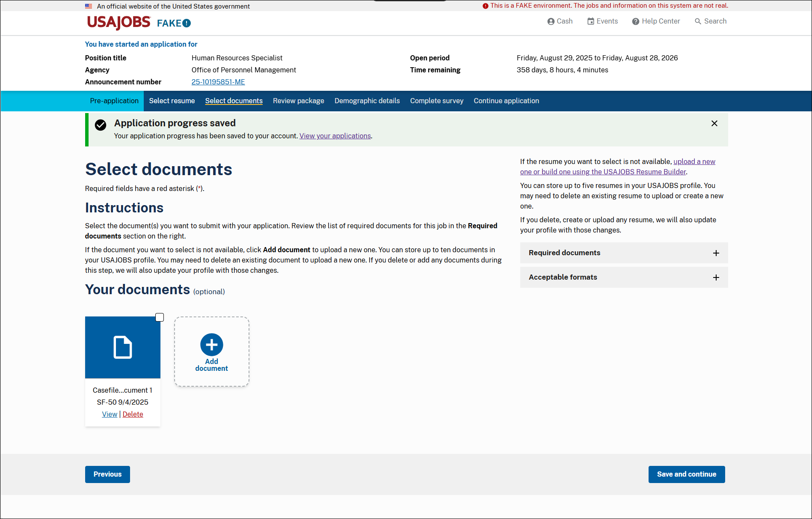Open Select documents step
The width and height of the screenshot is (812, 519).
tap(234, 101)
